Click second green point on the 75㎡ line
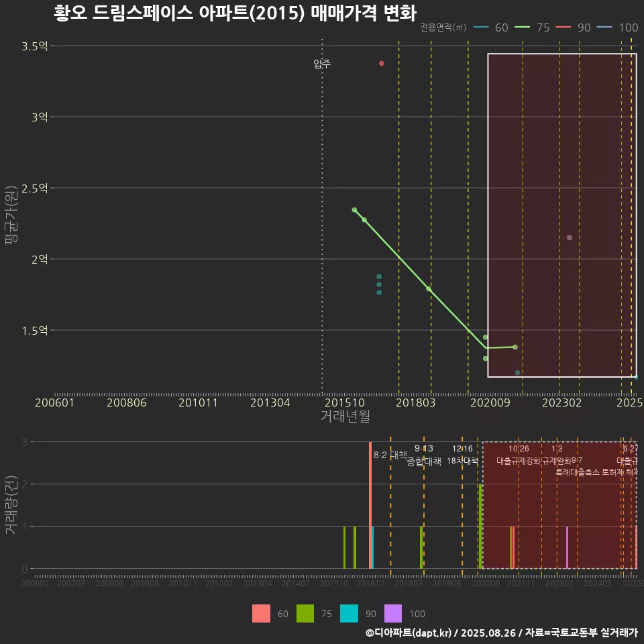This screenshot has height=644, width=644. 364,220
